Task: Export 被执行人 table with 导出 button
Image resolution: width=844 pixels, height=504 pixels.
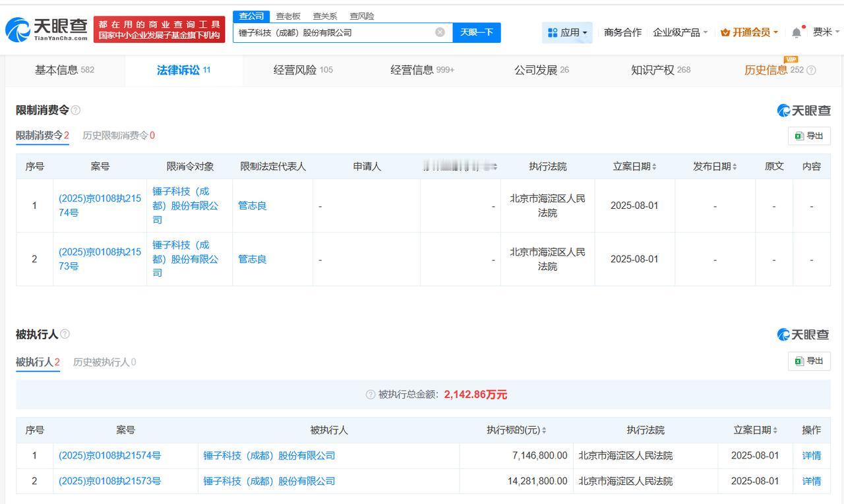Action: (x=809, y=361)
